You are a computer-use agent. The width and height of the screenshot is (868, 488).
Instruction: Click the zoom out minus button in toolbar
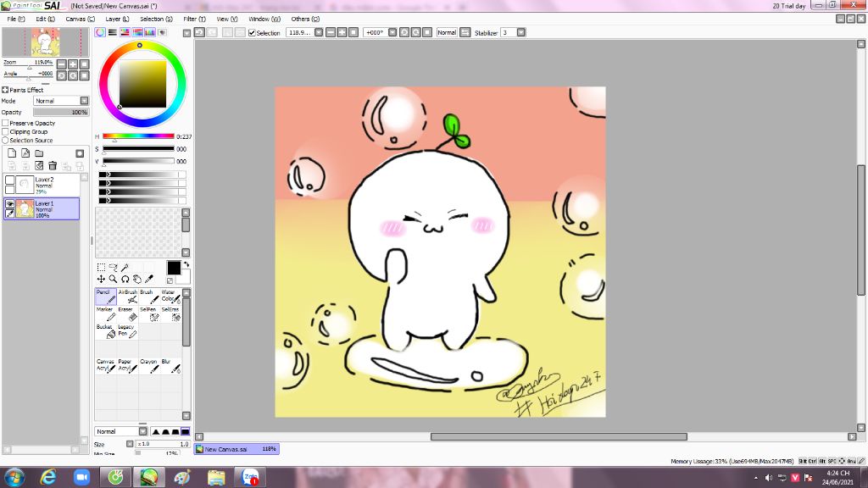[x=331, y=33]
